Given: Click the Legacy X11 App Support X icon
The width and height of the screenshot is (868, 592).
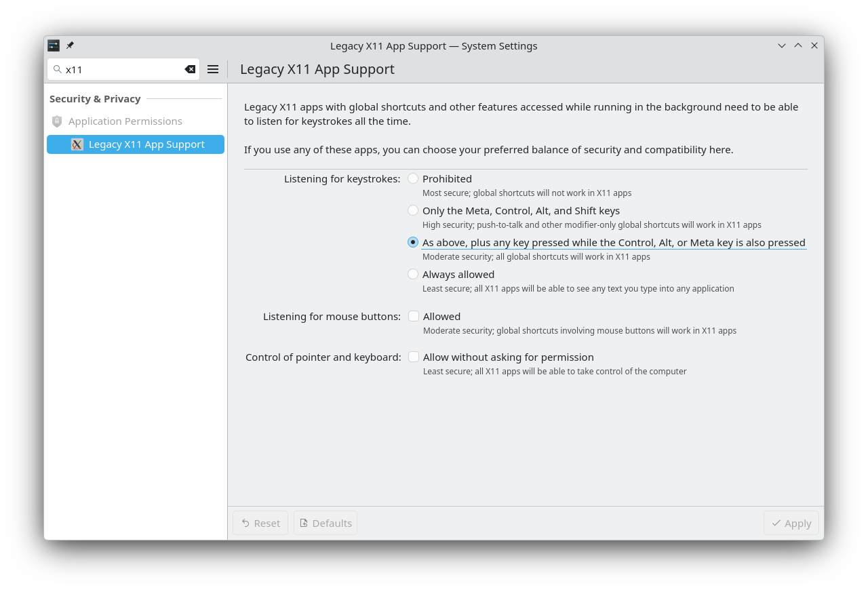Looking at the screenshot, I should [x=77, y=144].
